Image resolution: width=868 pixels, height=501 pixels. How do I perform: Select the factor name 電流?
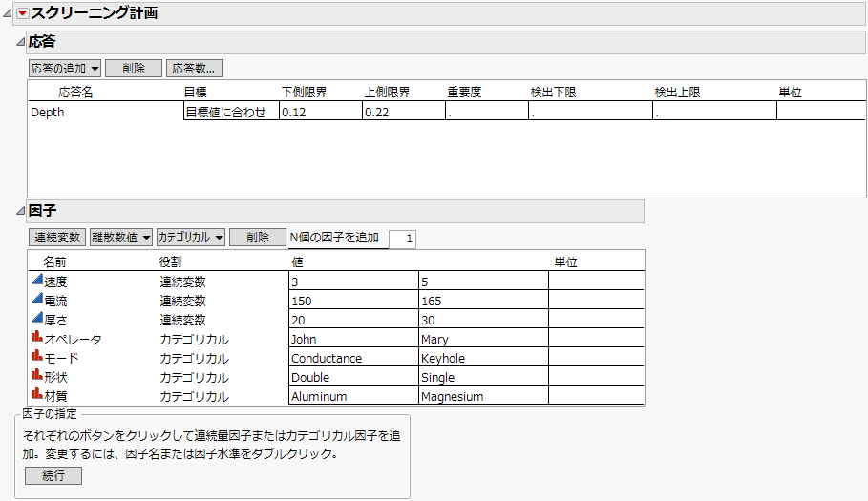click(56, 301)
